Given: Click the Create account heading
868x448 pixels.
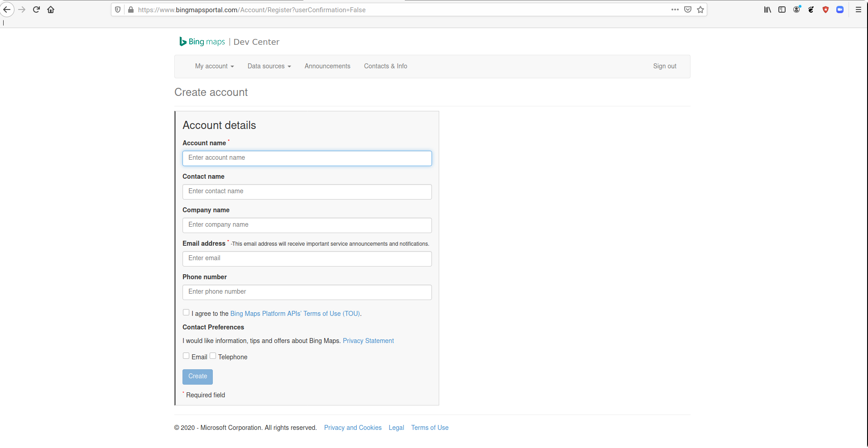Looking at the screenshot, I should [211, 92].
